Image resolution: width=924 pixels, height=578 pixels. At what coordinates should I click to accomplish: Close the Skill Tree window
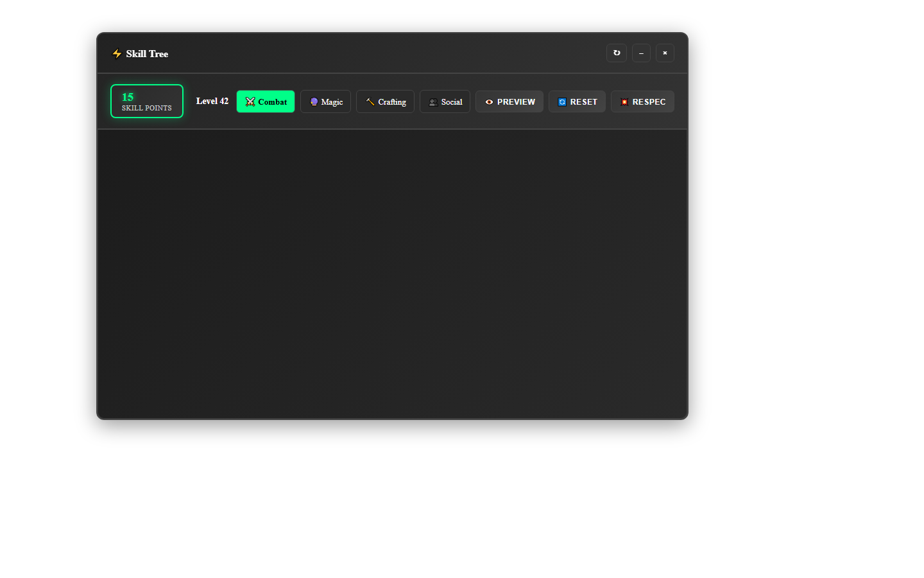tap(665, 53)
